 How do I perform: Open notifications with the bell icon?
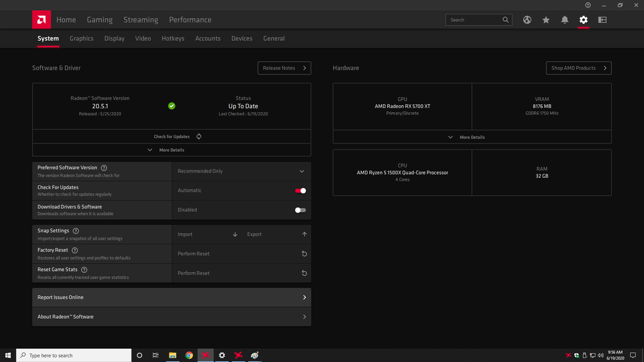click(x=565, y=19)
